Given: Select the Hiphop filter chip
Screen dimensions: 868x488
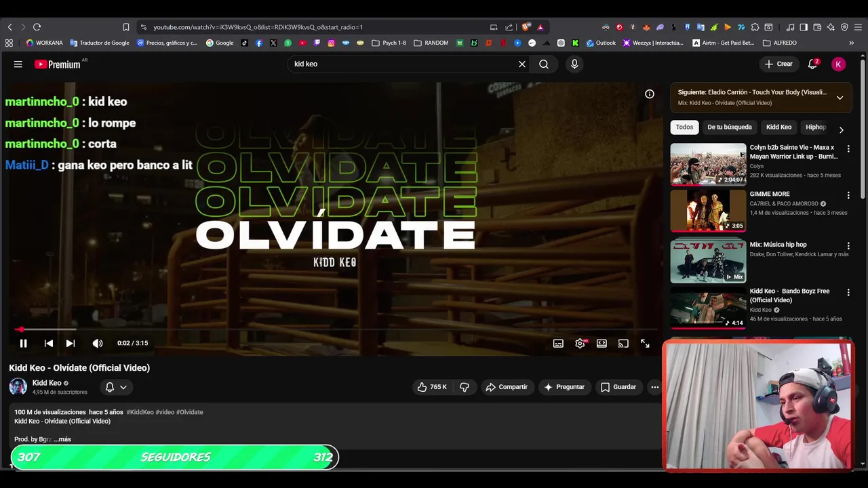Looking at the screenshot, I should pyautogui.click(x=815, y=127).
